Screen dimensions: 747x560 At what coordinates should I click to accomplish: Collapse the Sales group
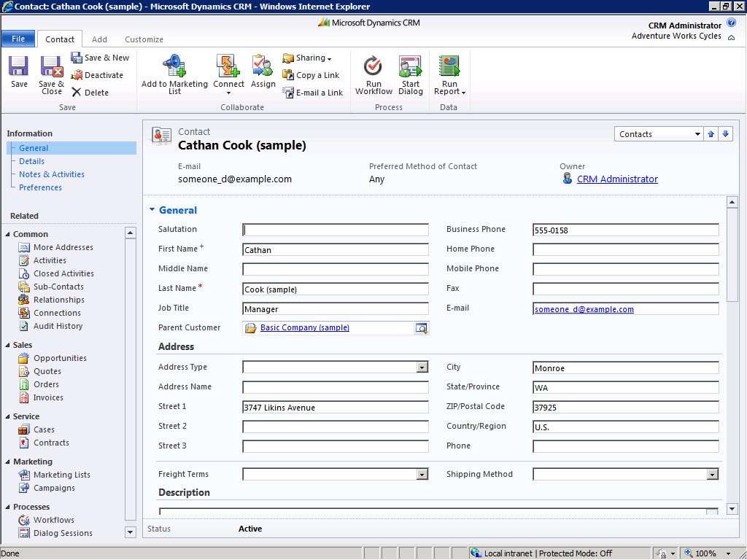7,345
